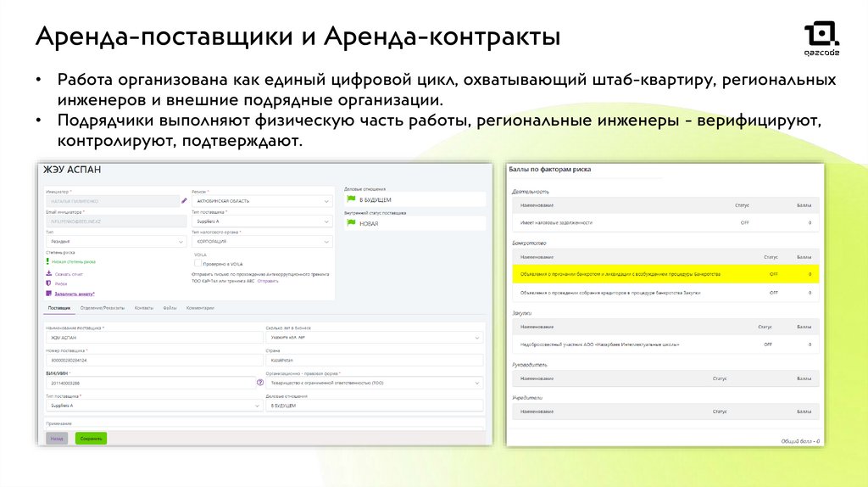Image resolution: width=868 pixels, height=487 pixels.
Task: Click the slide title Аренда-поставщики и Аренда-контракты
Action: point(298,36)
